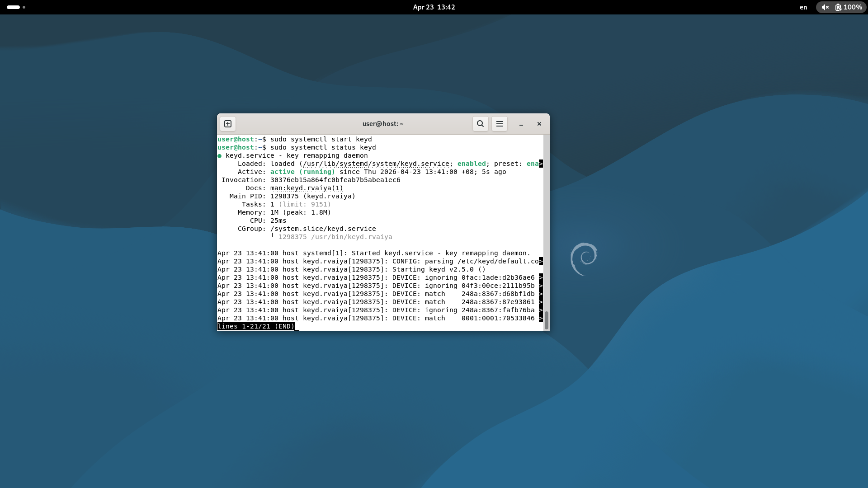This screenshot has width=868, height=488.
Task: Open the terminal hamburger menu
Action: pos(500,124)
